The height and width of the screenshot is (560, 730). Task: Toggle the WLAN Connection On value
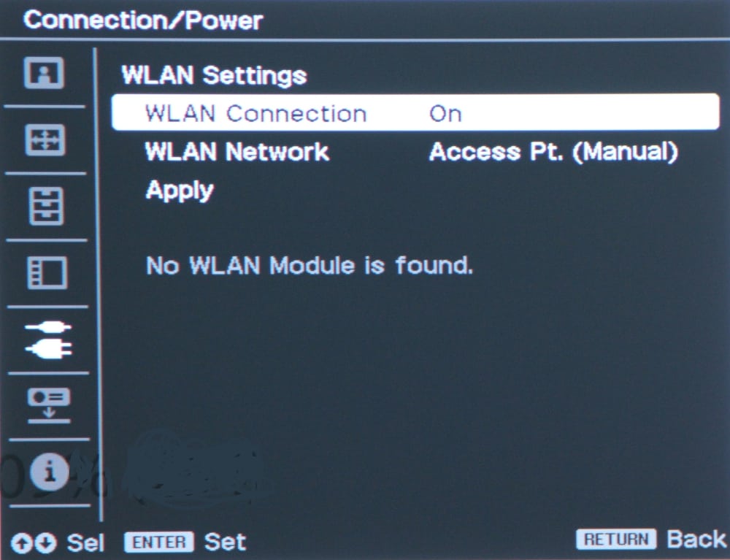445,114
